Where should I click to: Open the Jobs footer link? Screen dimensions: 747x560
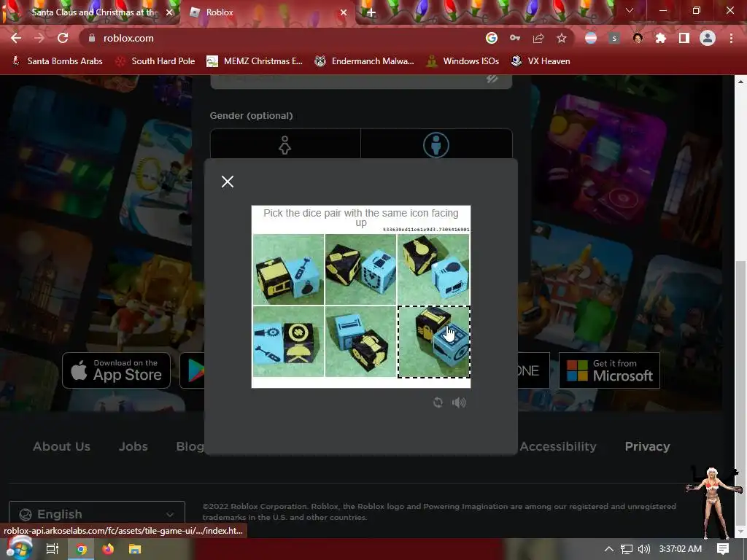(133, 446)
